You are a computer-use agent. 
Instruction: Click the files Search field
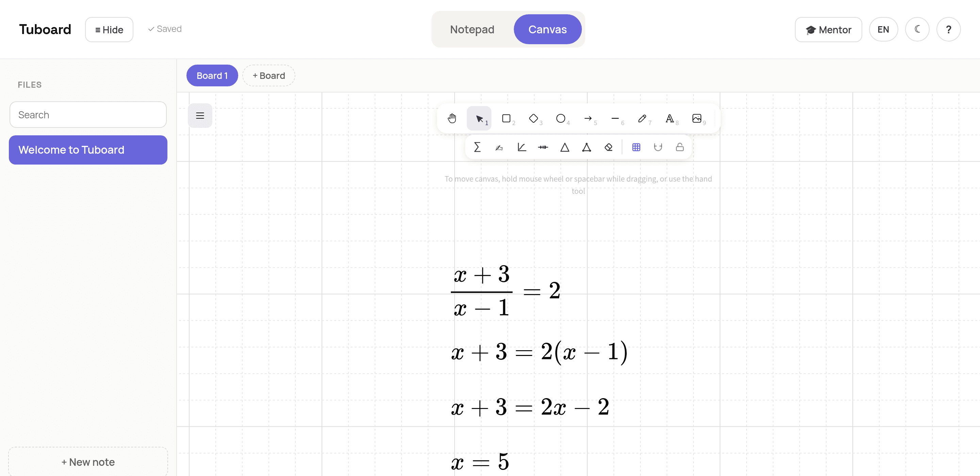[x=88, y=115]
